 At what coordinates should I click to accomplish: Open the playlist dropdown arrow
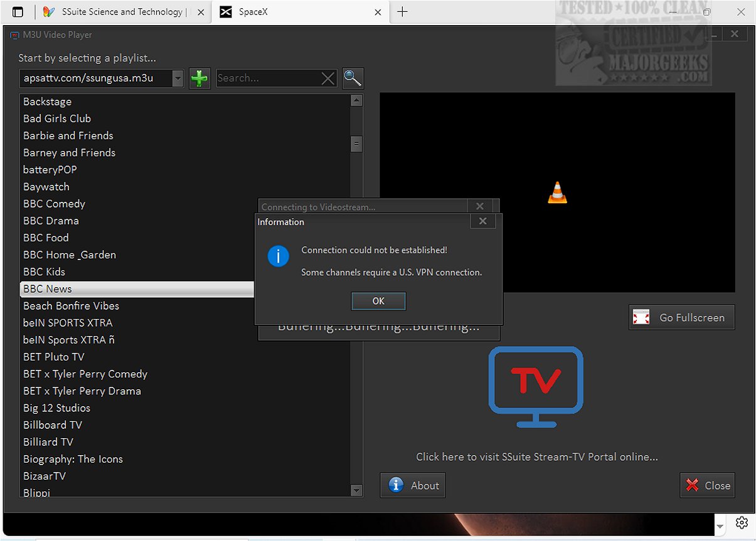178,78
